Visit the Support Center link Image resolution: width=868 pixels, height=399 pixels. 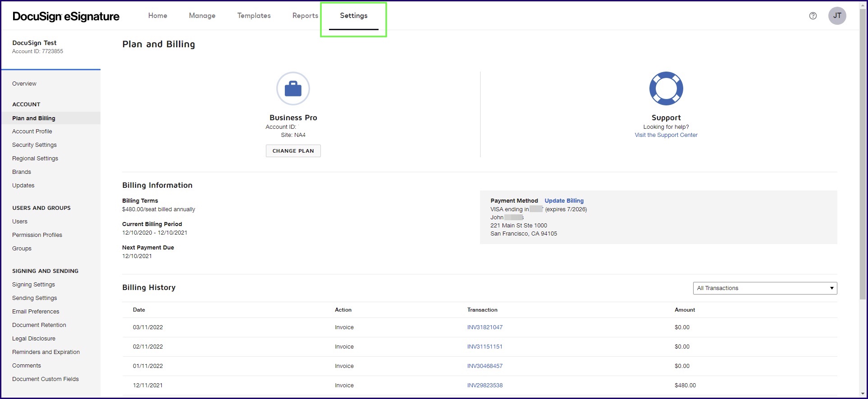(666, 135)
